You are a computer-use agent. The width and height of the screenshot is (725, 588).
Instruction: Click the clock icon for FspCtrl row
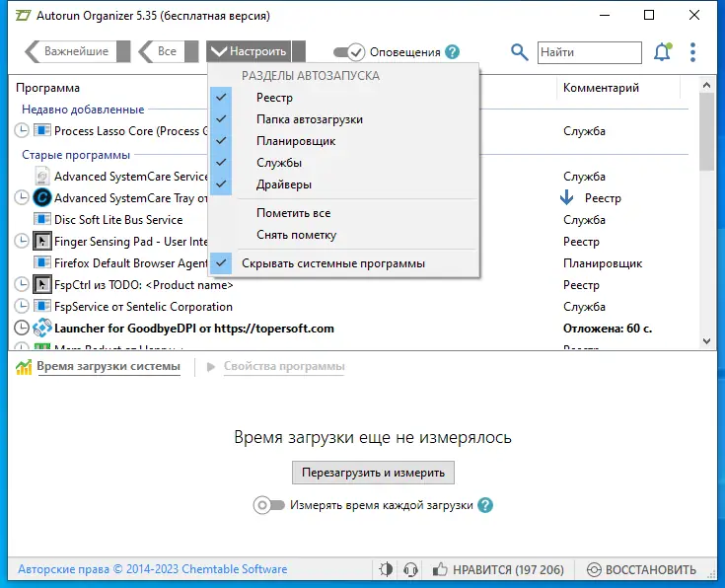[x=22, y=284]
